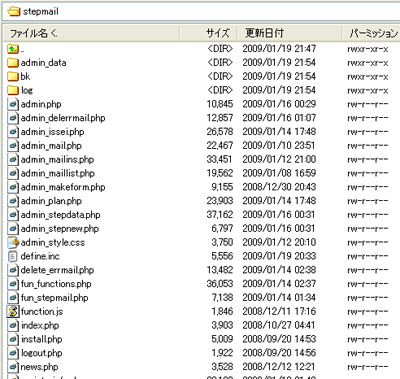
Task: Click the 1,846 size of function.js
Action: pos(222,312)
